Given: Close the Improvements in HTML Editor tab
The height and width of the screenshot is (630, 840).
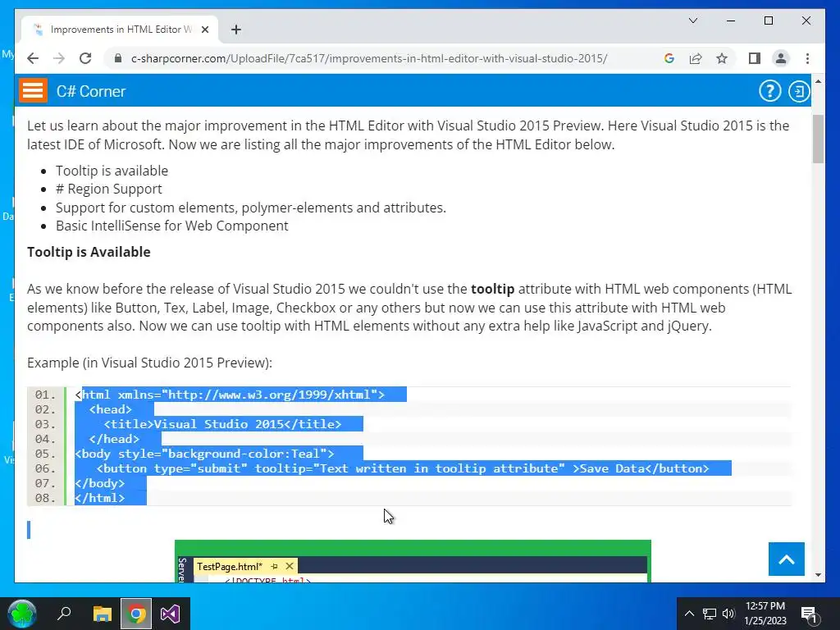Looking at the screenshot, I should tap(204, 30).
